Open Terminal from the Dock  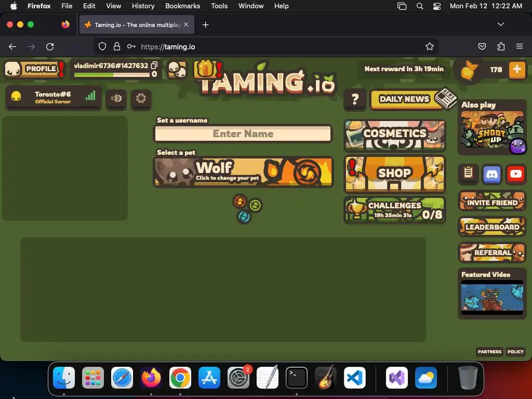pos(297,378)
